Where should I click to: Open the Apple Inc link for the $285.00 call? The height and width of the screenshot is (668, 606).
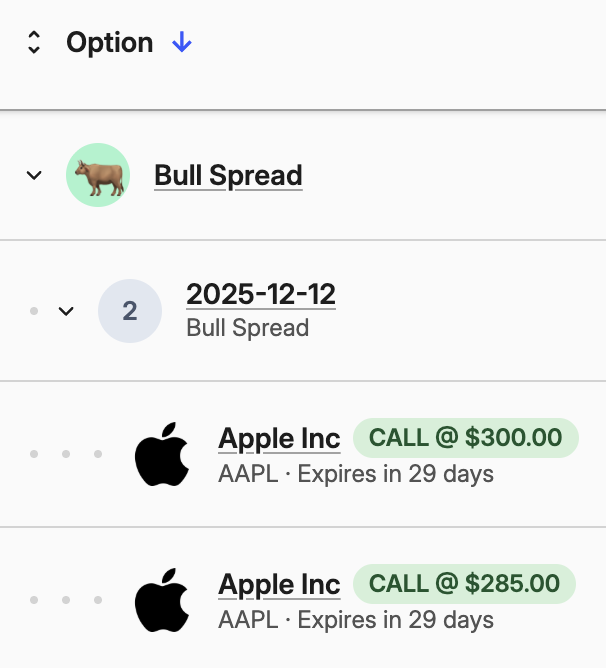(x=279, y=584)
